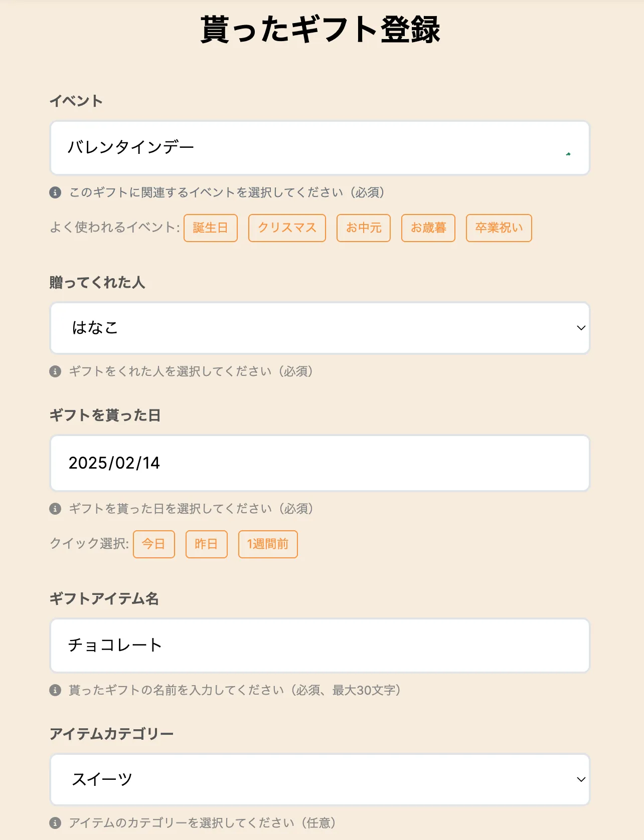Viewport: 644px width, 840px height.
Task: Select 昨日 in the quick date options
Action: pyautogui.click(x=206, y=544)
